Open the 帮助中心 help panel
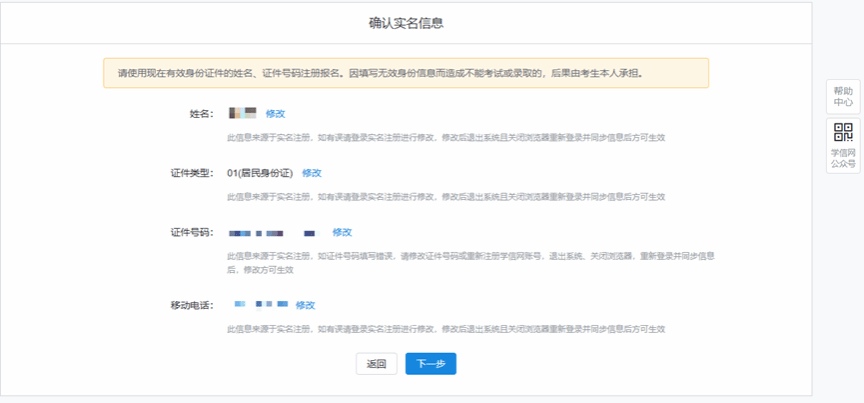 pyautogui.click(x=843, y=96)
